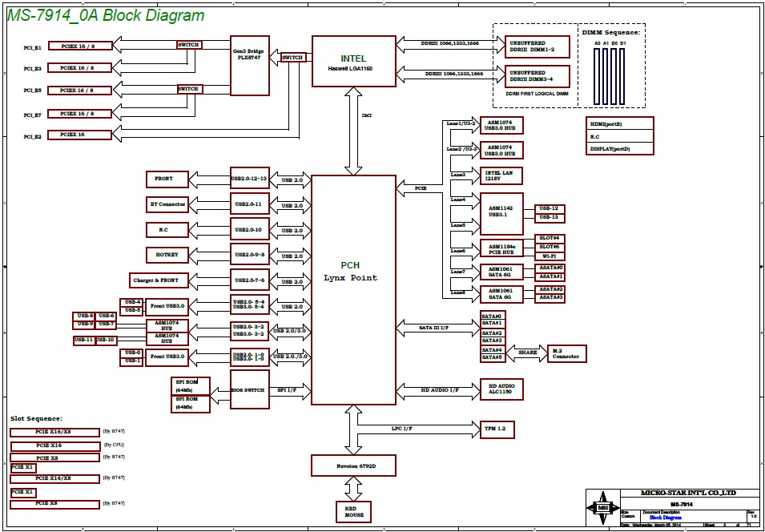Click the ASM1142 USB3.1 block
This screenshot has width=765, height=532.
click(x=501, y=213)
